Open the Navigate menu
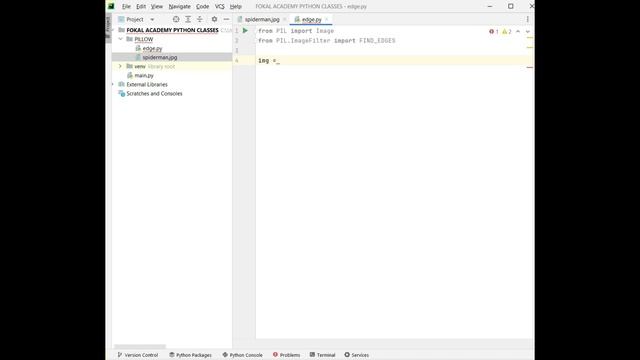This screenshot has width=640, height=360. [x=180, y=7]
